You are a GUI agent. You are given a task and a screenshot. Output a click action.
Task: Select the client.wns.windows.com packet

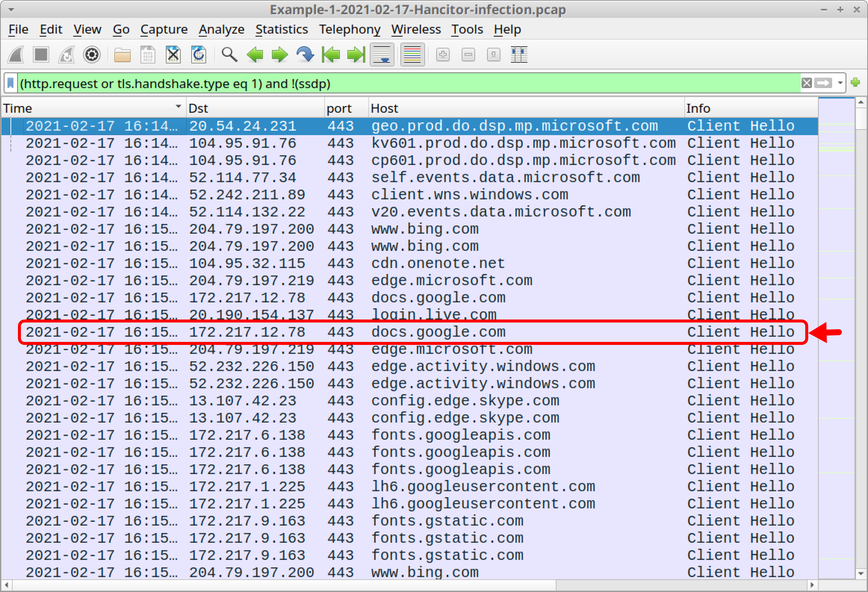(410, 195)
